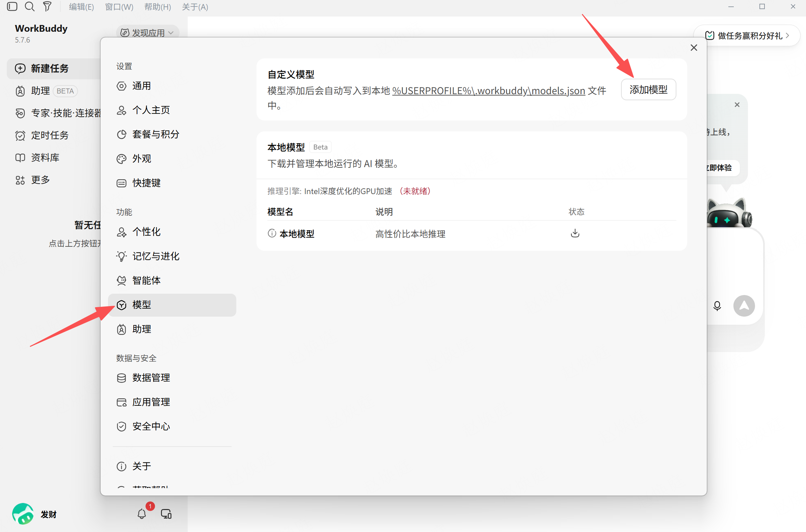
Task: Open the 窗口(W) menu
Action: 119,7
